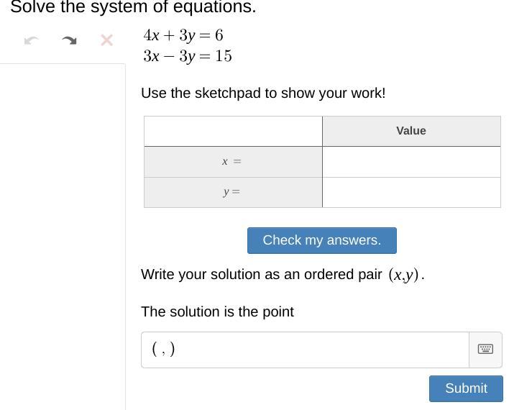The height and width of the screenshot is (410, 532).
Task: Click the empty top-left table header cell
Action: click(233, 131)
